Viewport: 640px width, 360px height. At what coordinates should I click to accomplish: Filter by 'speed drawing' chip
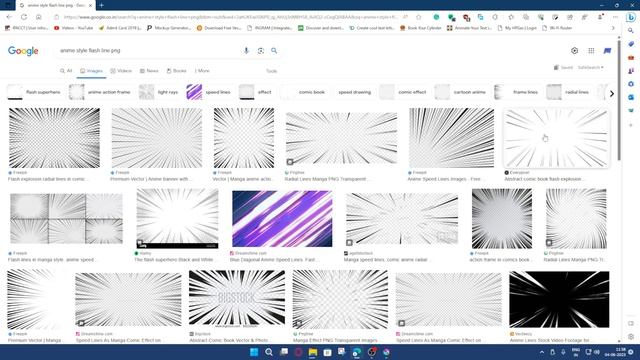(354, 92)
